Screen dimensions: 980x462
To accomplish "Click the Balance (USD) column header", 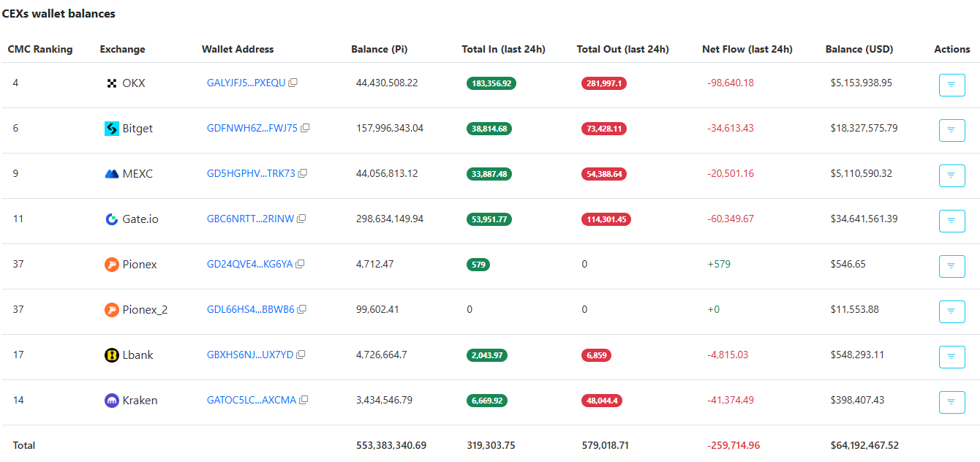I will pos(859,49).
